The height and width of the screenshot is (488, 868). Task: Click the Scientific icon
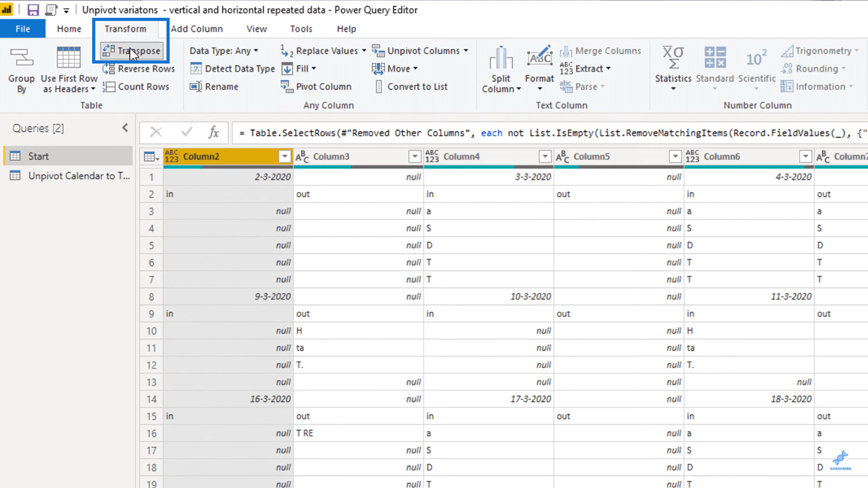coord(757,58)
